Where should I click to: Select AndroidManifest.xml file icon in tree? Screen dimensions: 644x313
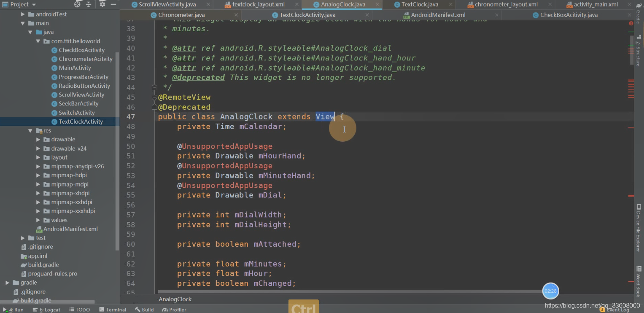(39, 229)
